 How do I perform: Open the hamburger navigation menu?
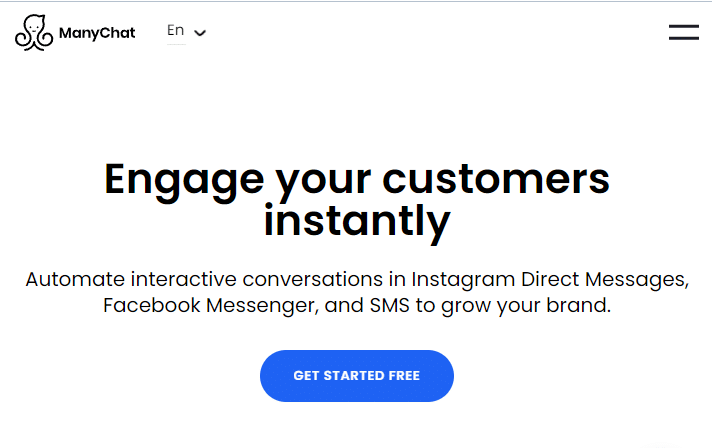coord(683,32)
